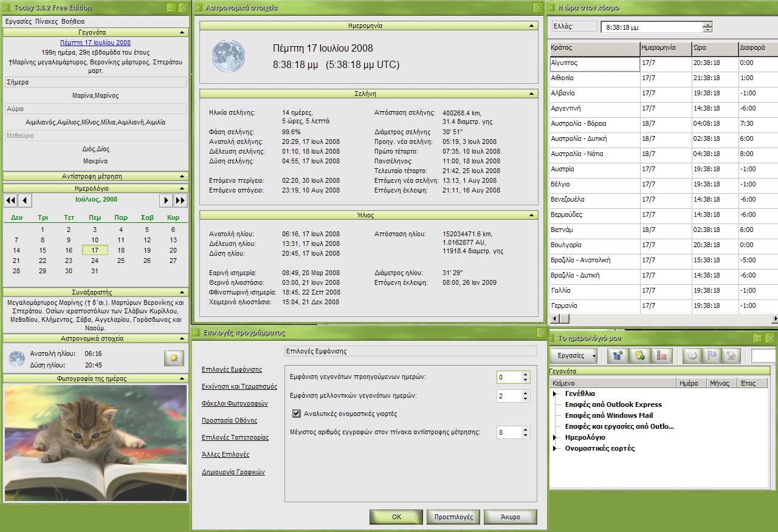The height and width of the screenshot is (532, 778).
Task: Open the Εκκίνηση και Τερματισμός options link
Action: [x=239, y=386]
